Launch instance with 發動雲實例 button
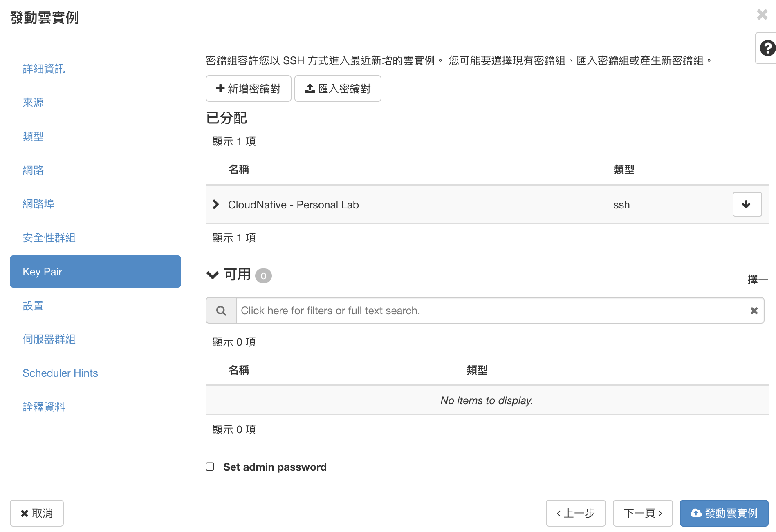The image size is (776, 532). pyautogui.click(x=724, y=513)
